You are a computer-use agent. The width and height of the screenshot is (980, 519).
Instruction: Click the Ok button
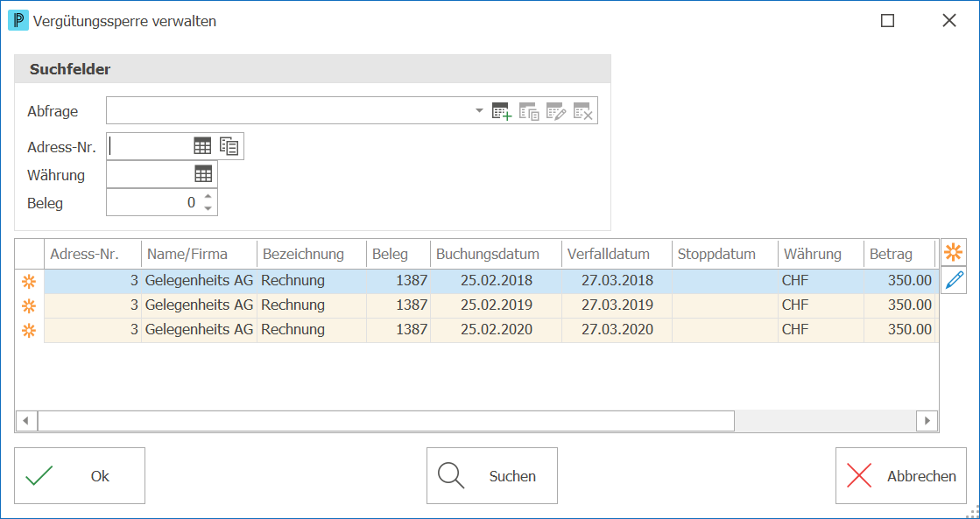[80, 476]
